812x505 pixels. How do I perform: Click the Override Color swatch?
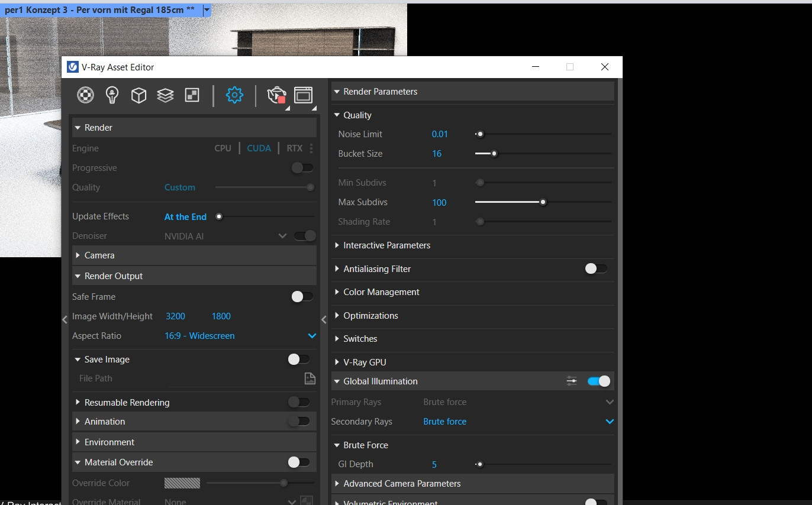coord(182,483)
